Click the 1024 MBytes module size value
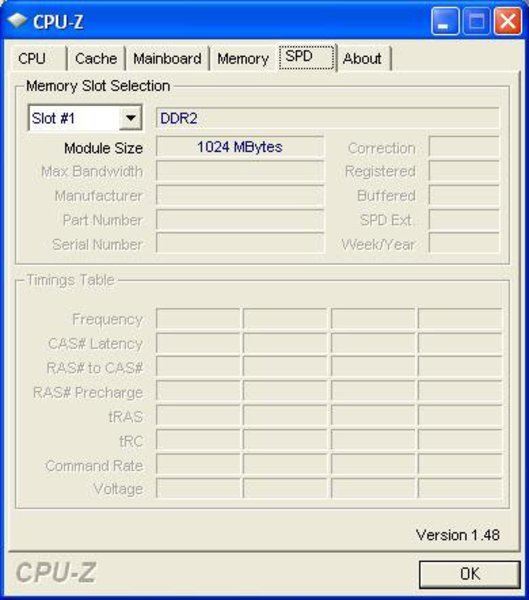 pos(240,147)
